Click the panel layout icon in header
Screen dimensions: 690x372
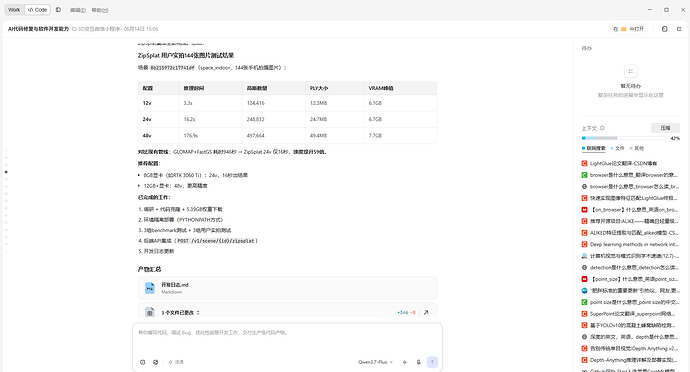tap(664, 29)
